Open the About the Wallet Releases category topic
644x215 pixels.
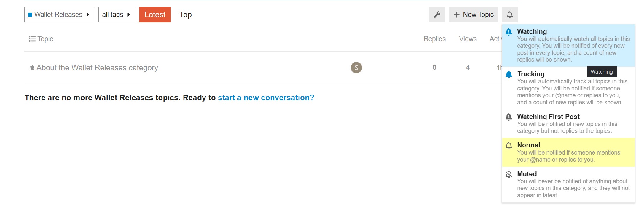pyautogui.click(x=97, y=68)
